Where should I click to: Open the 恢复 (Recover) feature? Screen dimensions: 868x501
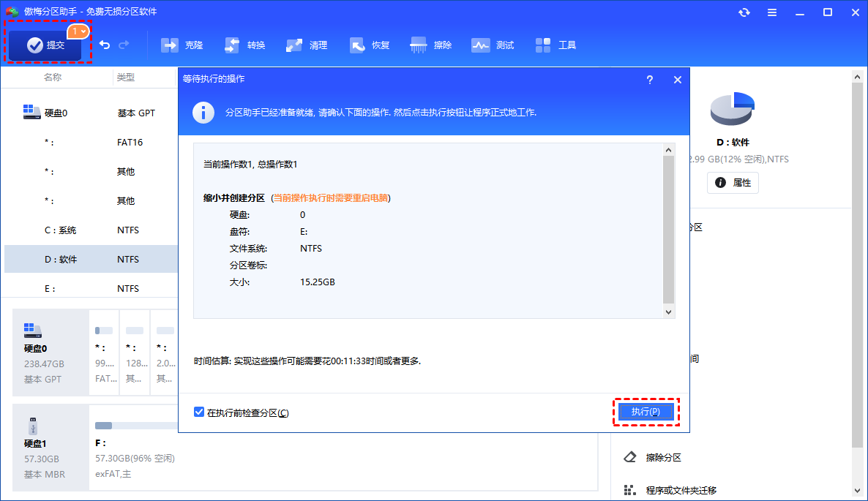369,45
